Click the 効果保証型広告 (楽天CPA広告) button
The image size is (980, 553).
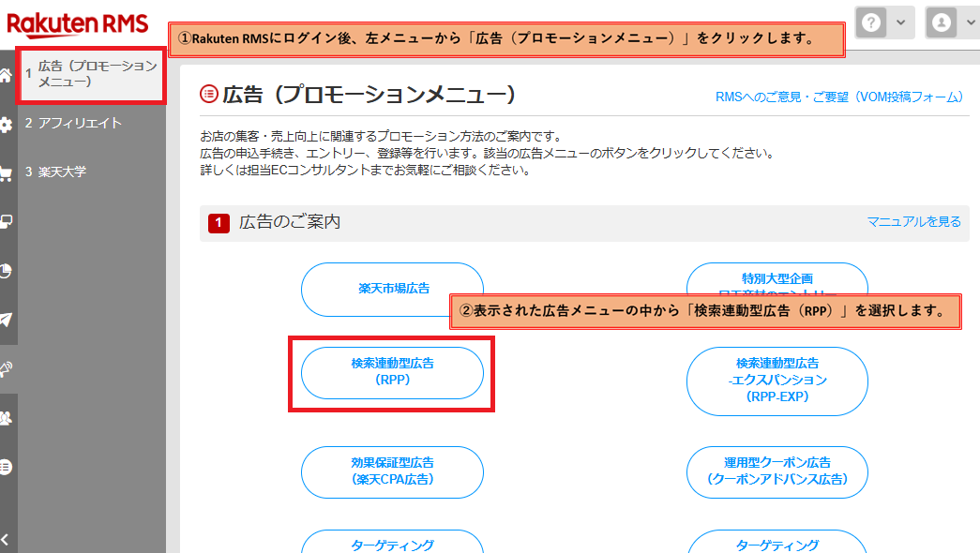[x=392, y=471]
